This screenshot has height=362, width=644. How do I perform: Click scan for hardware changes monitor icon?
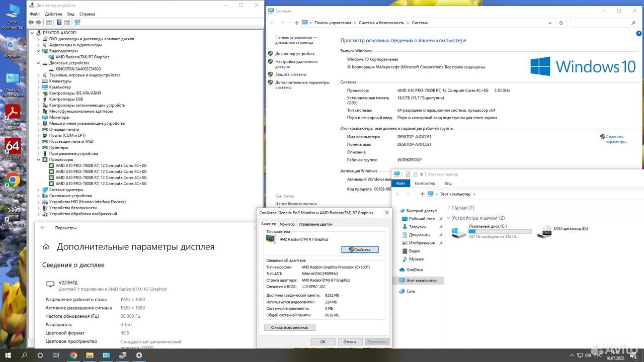click(77, 22)
